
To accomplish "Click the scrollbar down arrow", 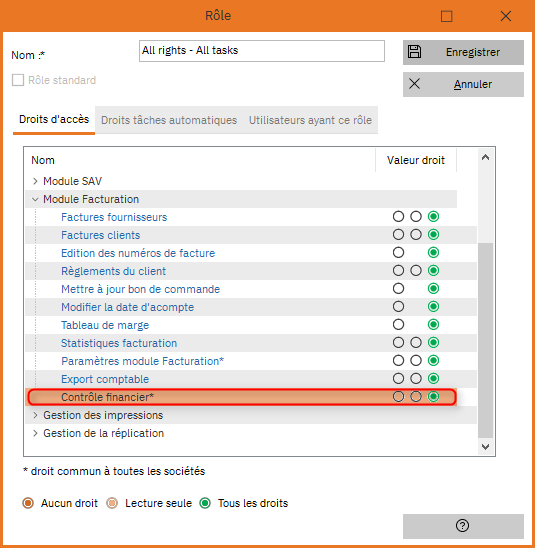I will (485, 446).
